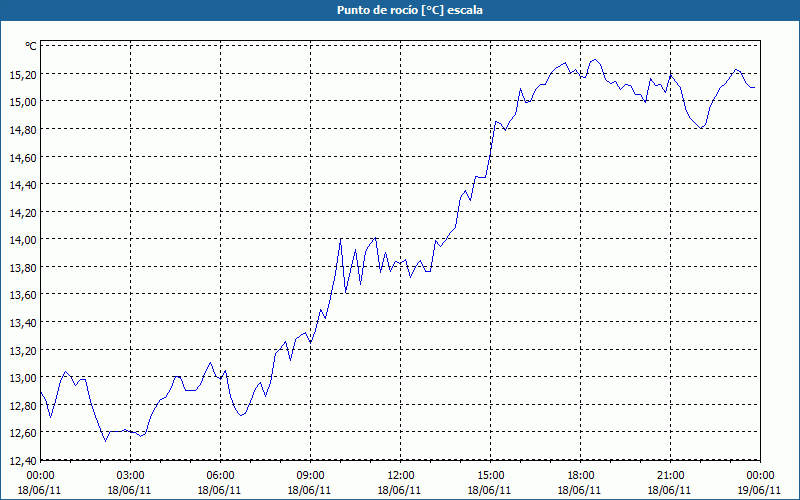Viewport: 800px width, 500px height.
Task: Click the 19/06/11 date label
Action: pyautogui.click(x=759, y=490)
